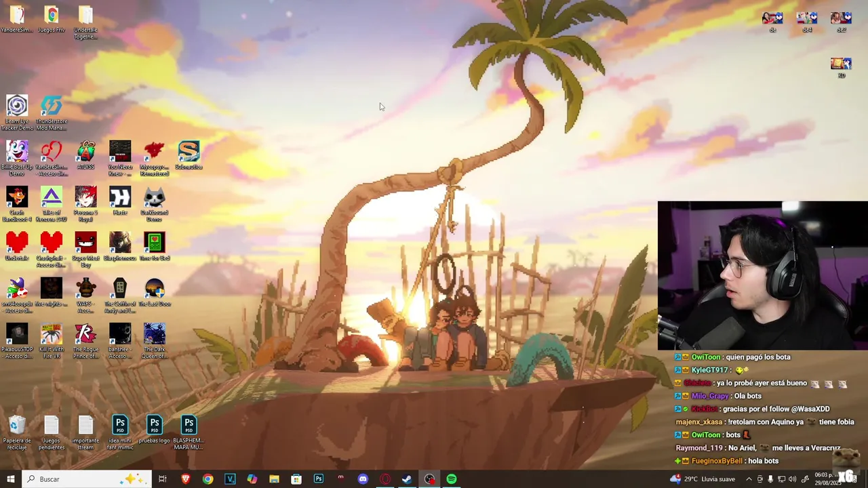The height and width of the screenshot is (488, 868).
Task: Launch Billie Bust Up Demo
Action: [17, 158]
